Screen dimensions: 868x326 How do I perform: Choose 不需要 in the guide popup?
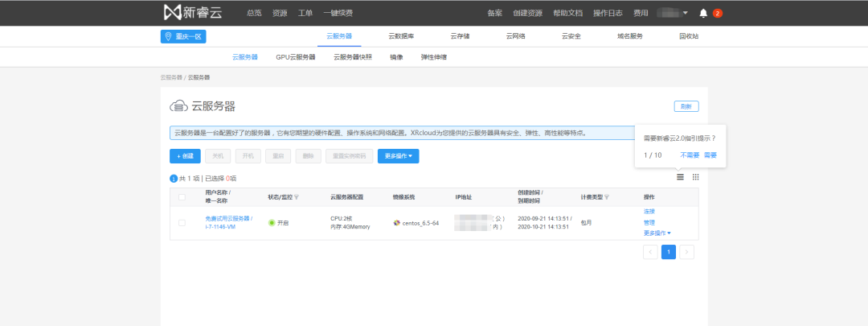pyautogui.click(x=690, y=155)
